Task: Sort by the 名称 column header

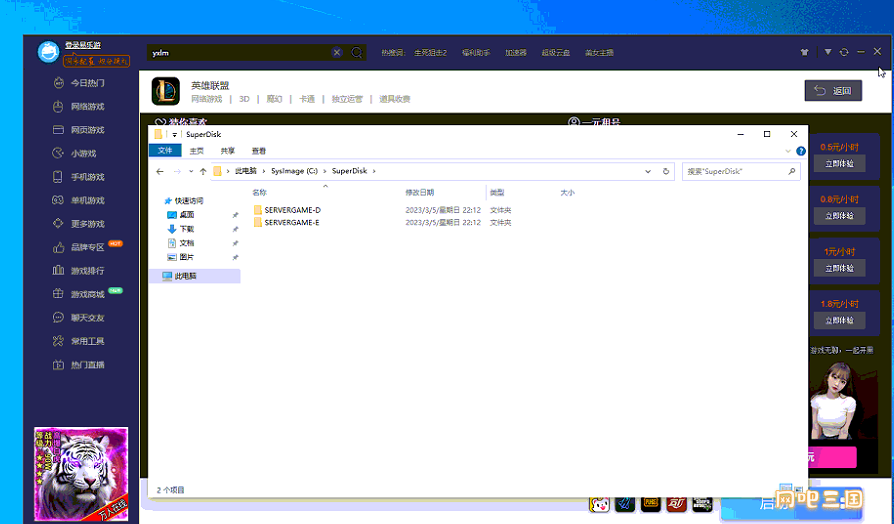Action: tap(260, 193)
